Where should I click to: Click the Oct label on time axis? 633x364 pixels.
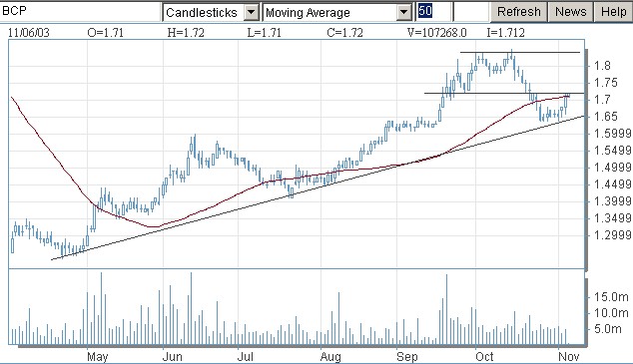click(x=484, y=357)
